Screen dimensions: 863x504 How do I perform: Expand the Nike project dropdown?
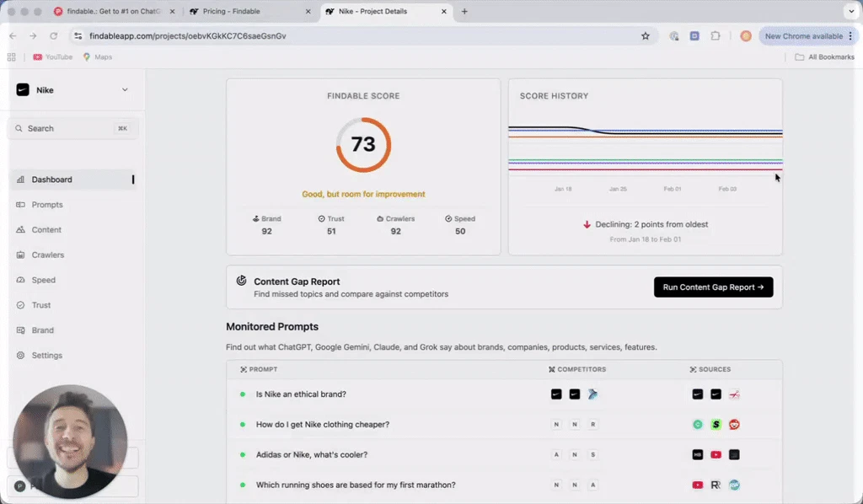click(x=125, y=89)
